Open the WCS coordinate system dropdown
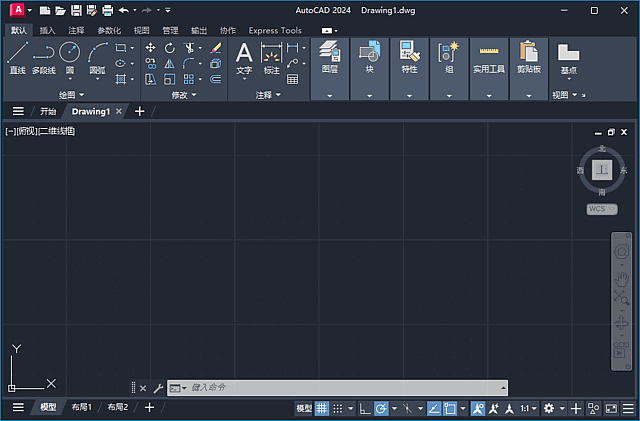 [x=601, y=209]
